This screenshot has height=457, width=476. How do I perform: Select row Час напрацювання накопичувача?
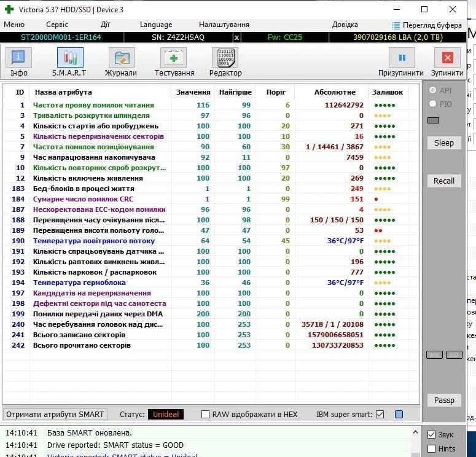tap(211, 157)
